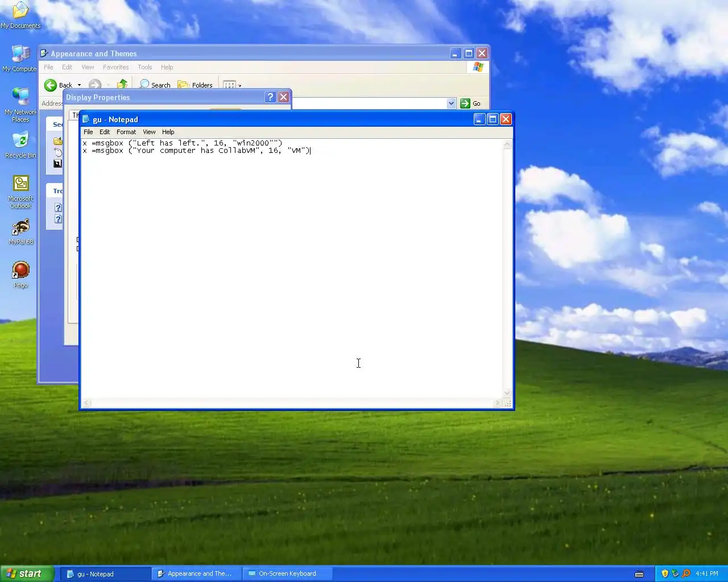
Task: Toggle the Folders pane button
Action: coord(195,85)
